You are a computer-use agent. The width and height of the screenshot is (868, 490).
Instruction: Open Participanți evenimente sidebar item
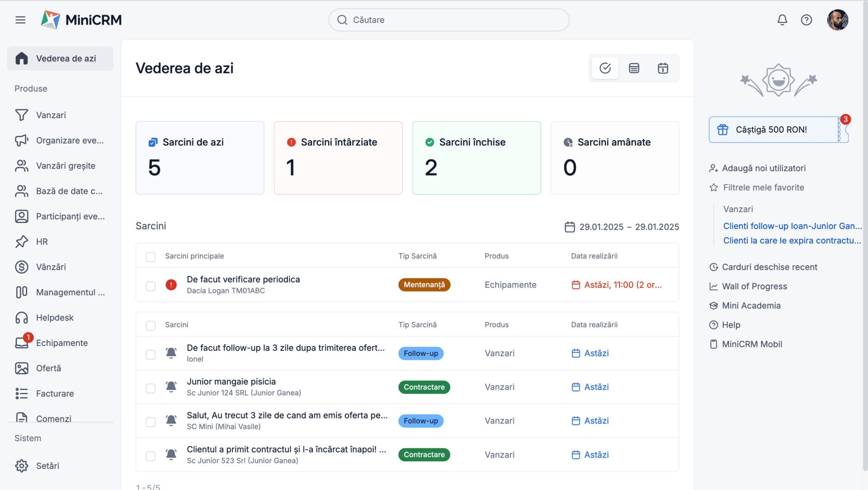coord(60,217)
